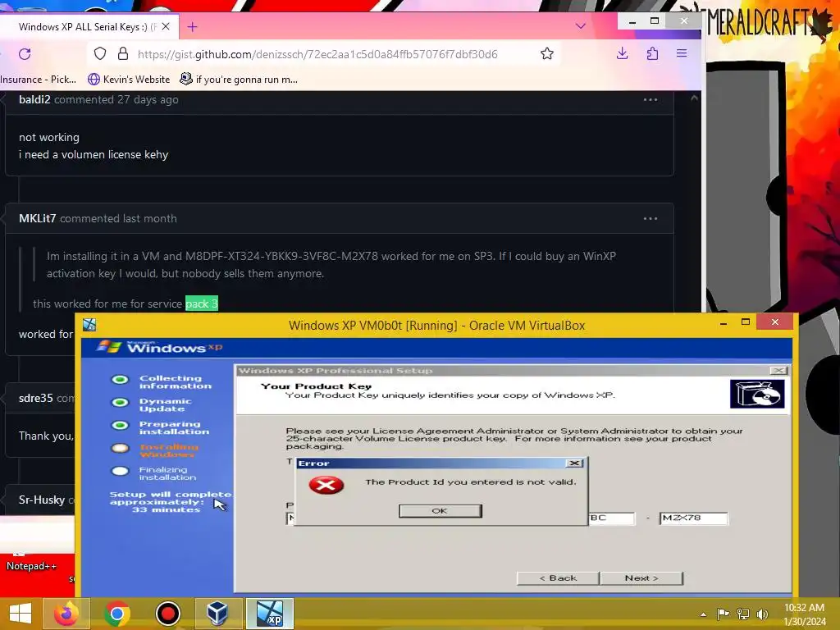The height and width of the screenshot is (630, 840).
Task: Click the Next button in XP Setup
Action: click(641, 578)
